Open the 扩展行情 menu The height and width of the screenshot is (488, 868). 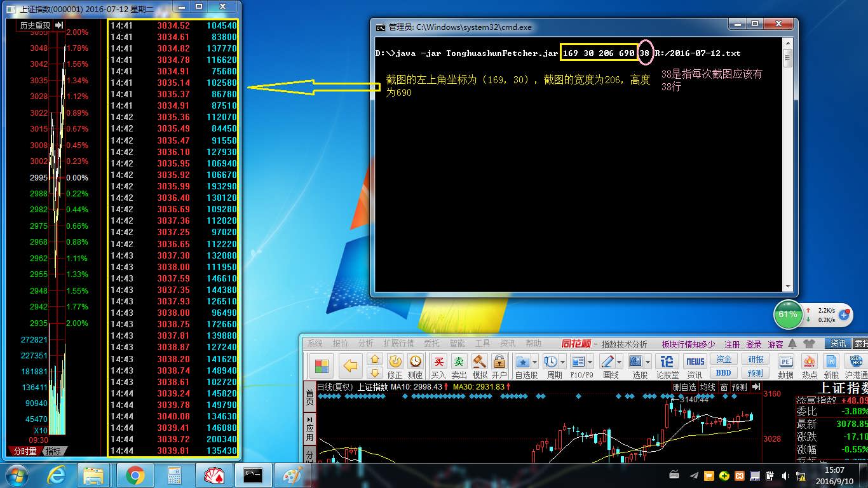tap(398, 344)
